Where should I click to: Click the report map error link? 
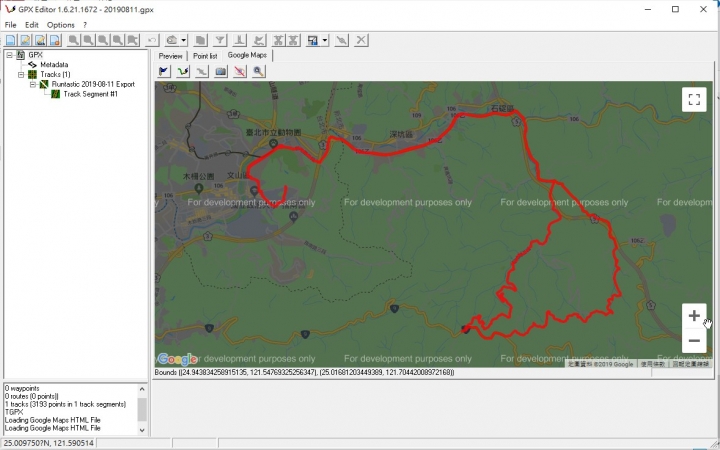pos(691,364)
